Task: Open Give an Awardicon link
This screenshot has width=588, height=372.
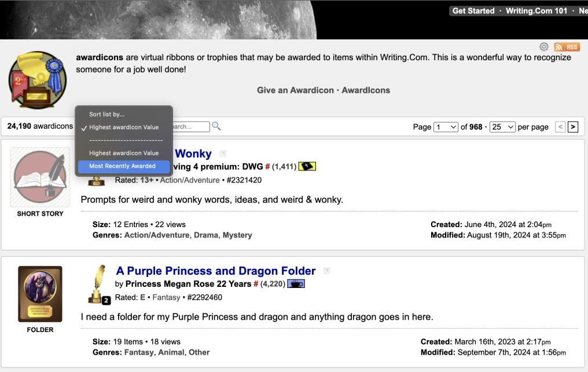Action: point(295,90)
